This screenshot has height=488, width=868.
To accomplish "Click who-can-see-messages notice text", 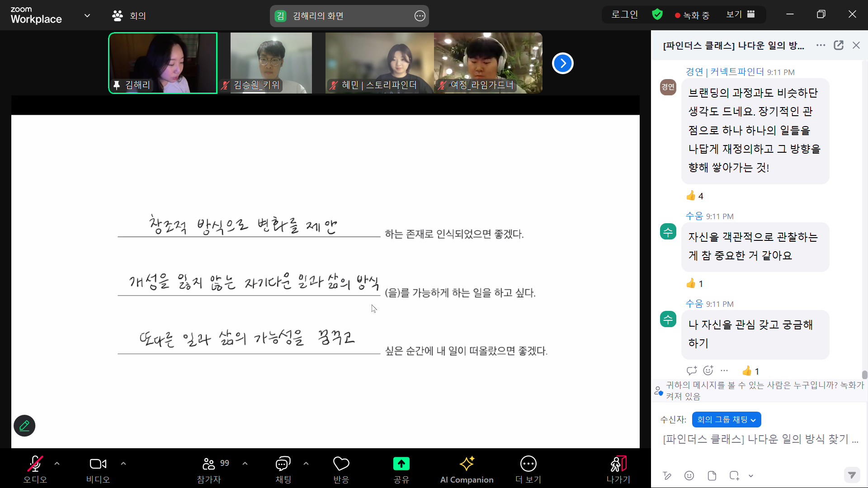I will (764, 390).
